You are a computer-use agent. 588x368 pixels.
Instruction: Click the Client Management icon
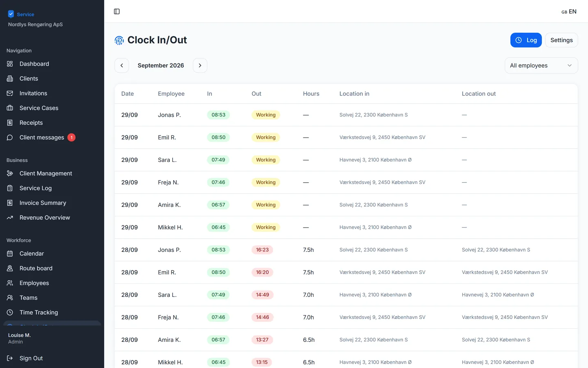tap(10, 173)
